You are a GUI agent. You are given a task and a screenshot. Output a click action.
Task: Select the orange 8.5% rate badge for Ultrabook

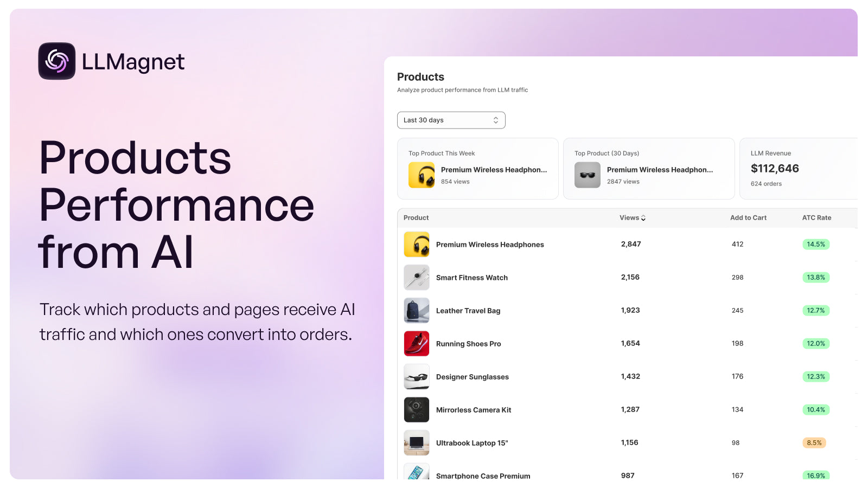(814, 442)
